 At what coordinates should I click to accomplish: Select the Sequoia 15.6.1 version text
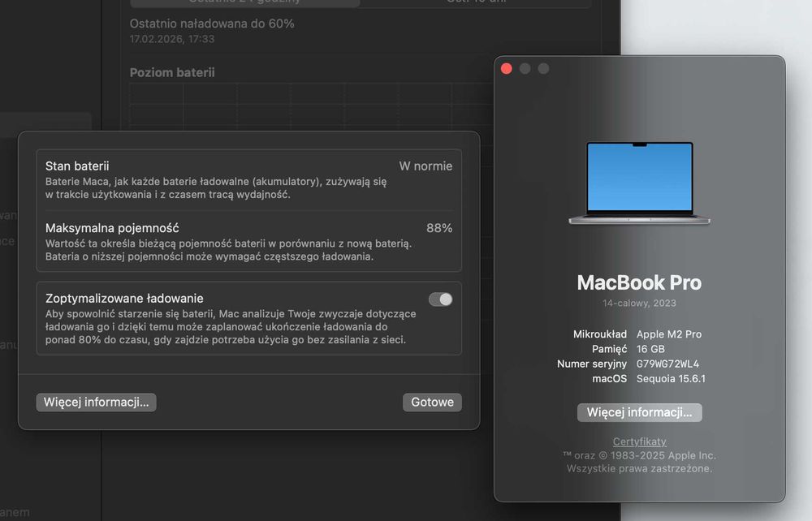[671, 378]
